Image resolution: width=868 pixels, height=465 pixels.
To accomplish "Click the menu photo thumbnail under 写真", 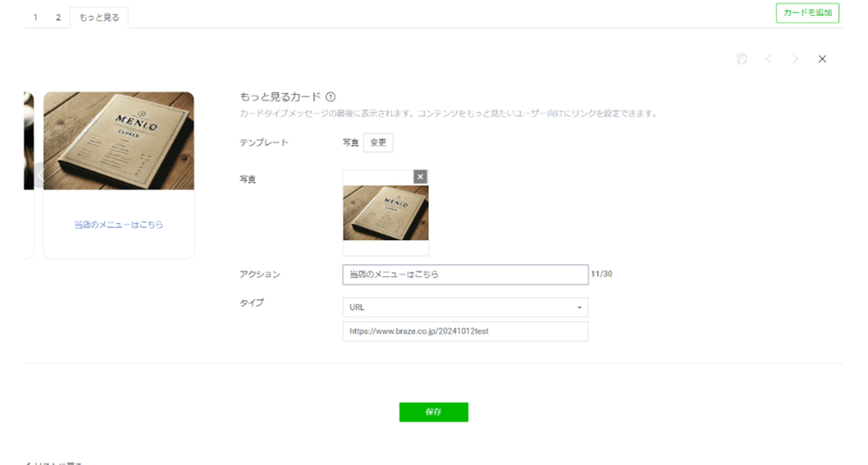I will click(x=385, y=213).
